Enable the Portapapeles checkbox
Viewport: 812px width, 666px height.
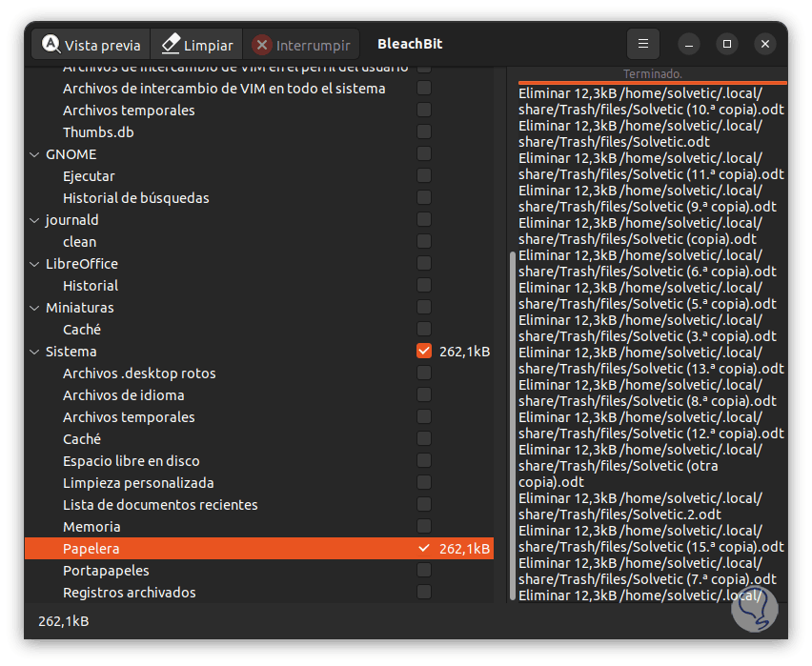[423, 570]
